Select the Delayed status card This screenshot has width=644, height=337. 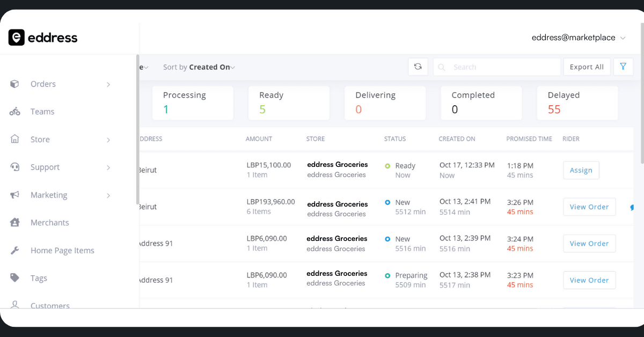577,103
